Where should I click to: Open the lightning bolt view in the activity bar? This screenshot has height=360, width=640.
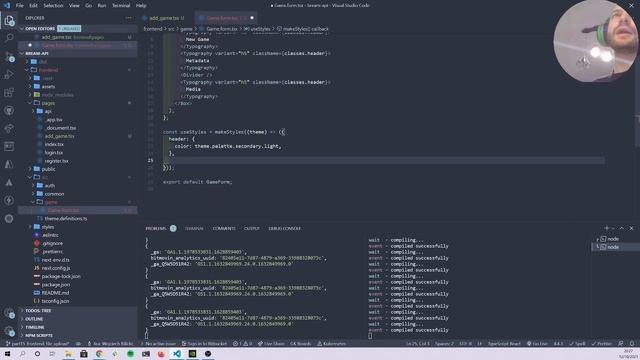[9, 200]
